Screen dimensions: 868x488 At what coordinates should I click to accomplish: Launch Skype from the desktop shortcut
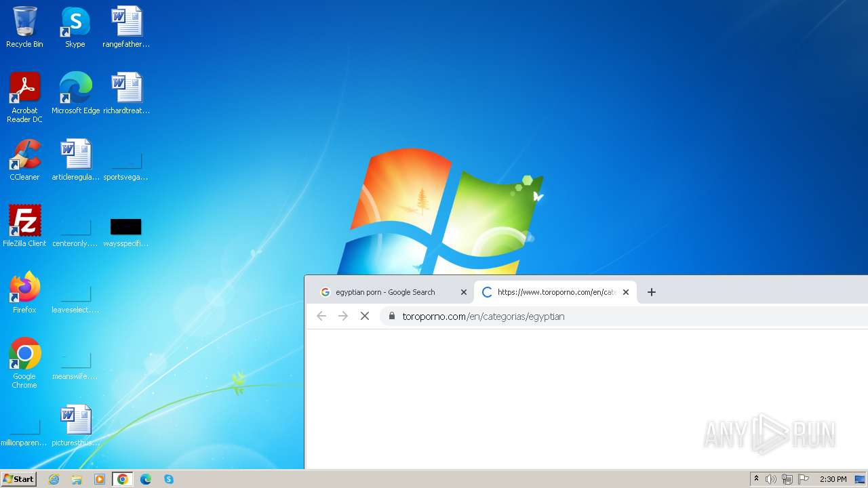pos(75,27)
